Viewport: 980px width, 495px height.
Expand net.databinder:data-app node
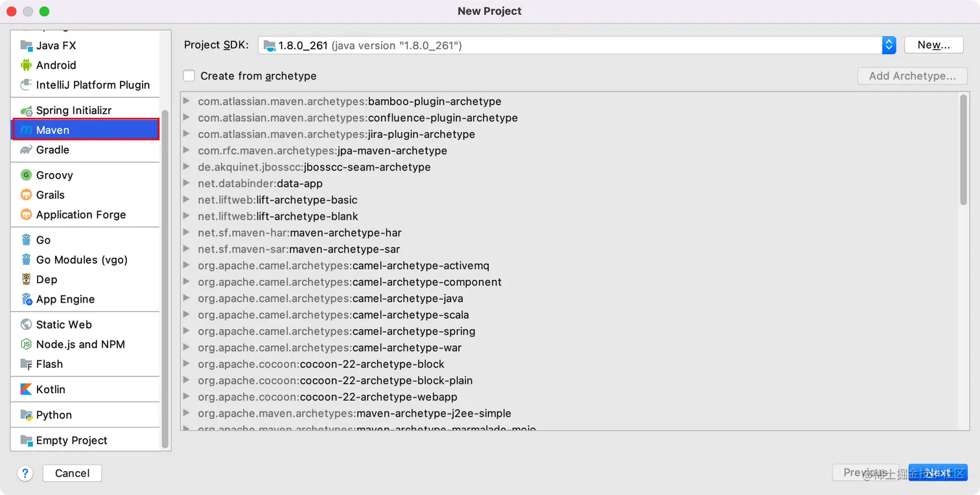pos(187,183)
